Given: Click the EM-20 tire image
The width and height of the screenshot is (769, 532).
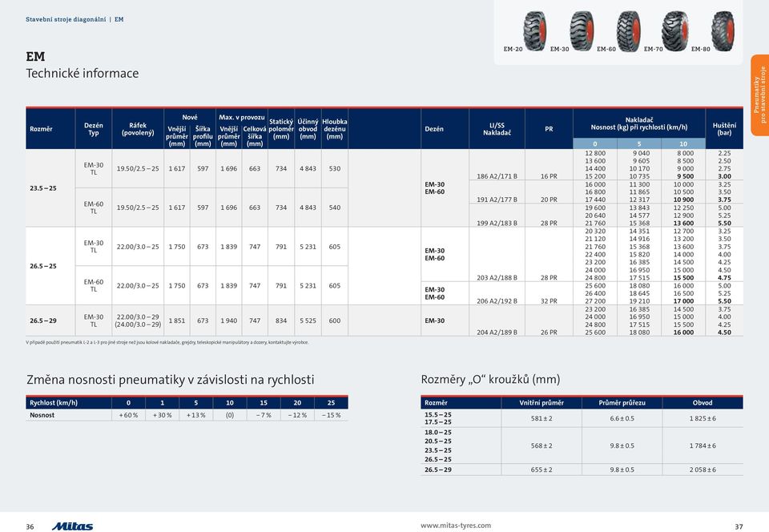Looking at the screenshot, I should pyautogui.click(x=534, y=30).
